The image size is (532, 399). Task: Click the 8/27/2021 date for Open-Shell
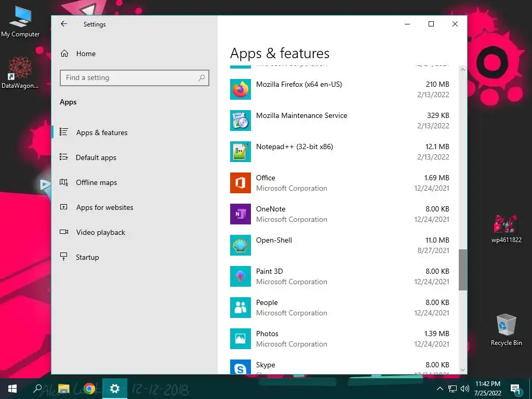coord(433,250)
